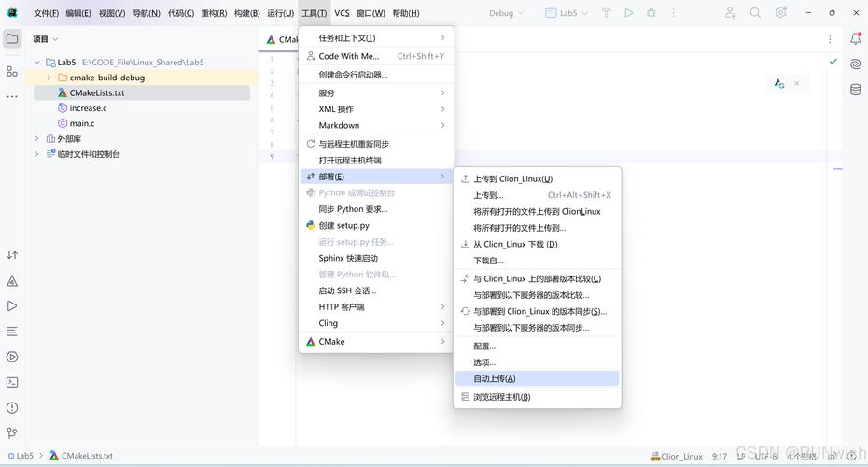Screen dimensions: 868x467
Task: Open more run actions vertical dots
Action: pos(673,13)
